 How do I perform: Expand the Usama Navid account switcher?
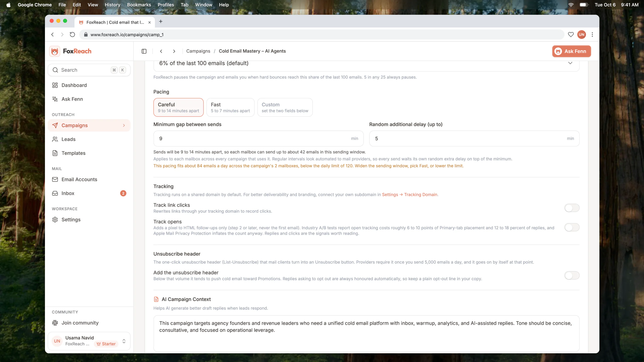coord(124,341)
